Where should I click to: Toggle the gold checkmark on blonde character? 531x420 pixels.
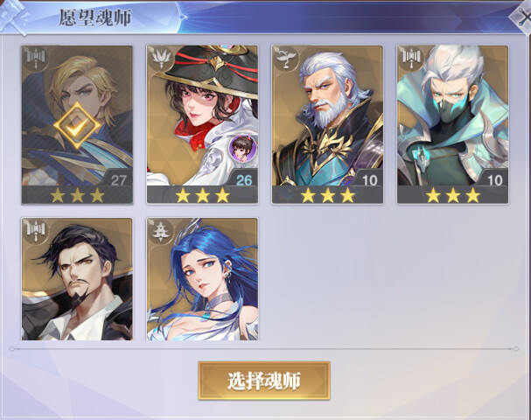pos(77,126)
